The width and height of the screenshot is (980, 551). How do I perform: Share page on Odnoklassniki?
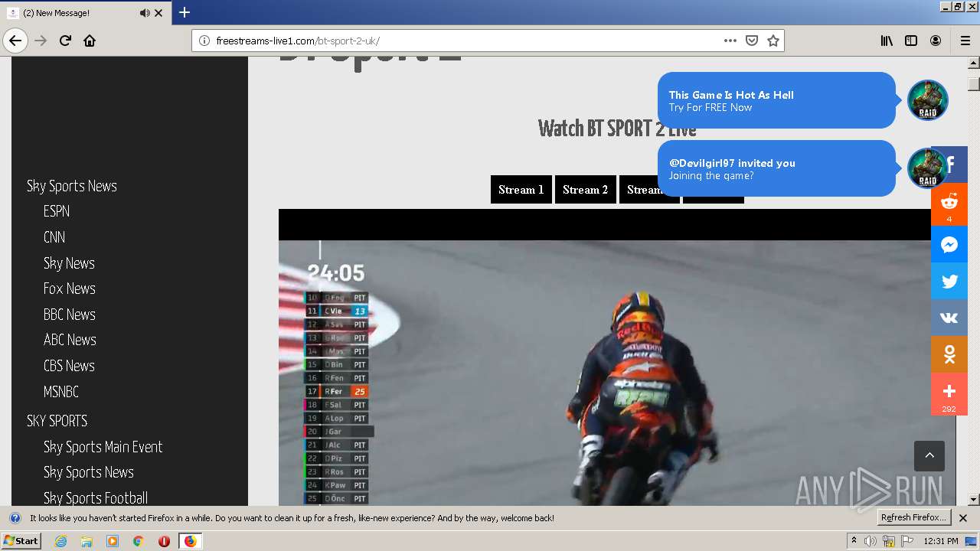point(949,354)
